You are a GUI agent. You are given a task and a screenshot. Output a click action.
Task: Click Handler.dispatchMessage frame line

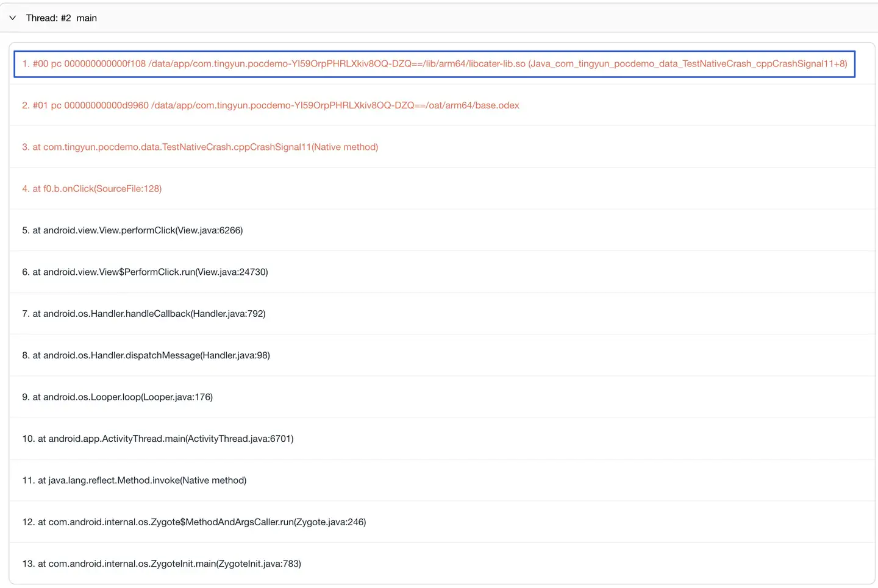coord(151,355)
